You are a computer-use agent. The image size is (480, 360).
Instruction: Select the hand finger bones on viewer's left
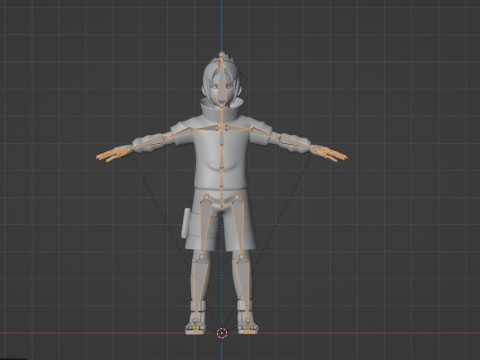point(113,154)
